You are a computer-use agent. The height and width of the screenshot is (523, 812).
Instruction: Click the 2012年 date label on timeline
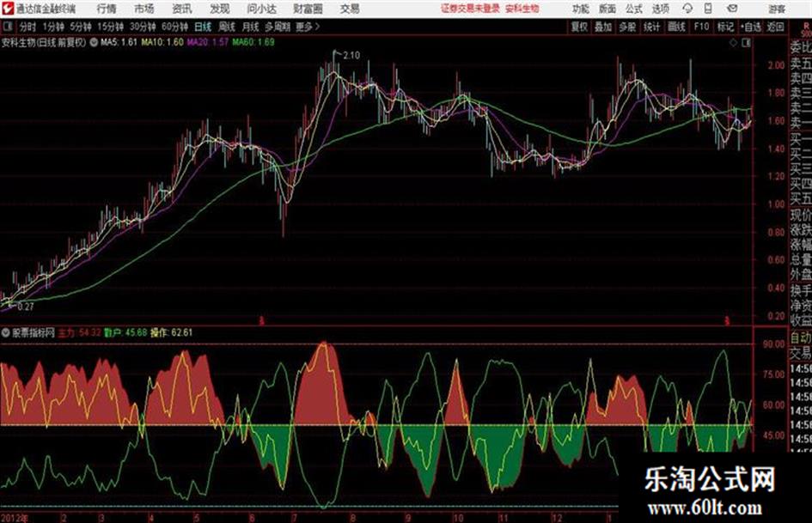[15, 518]
